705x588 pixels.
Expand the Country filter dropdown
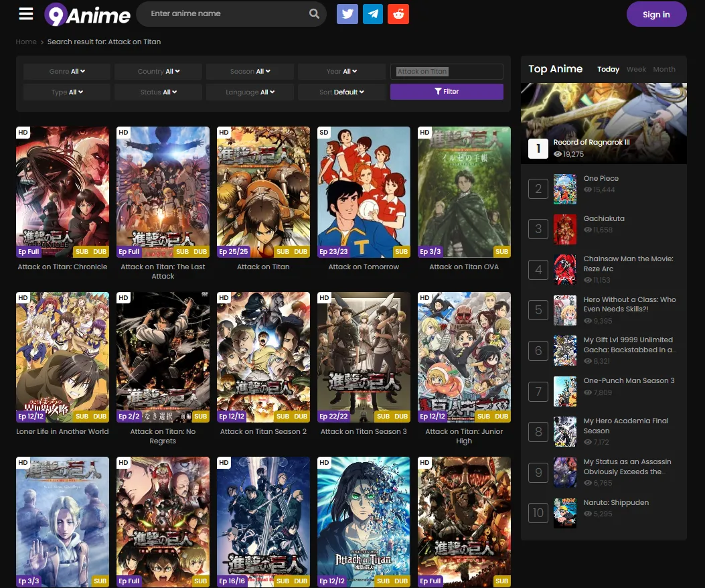click(159, 72)
